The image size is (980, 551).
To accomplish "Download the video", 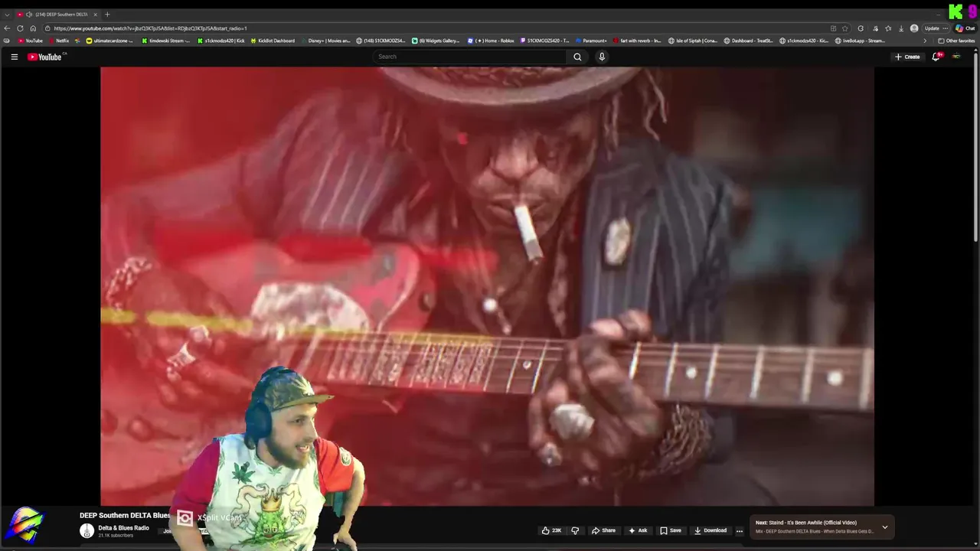I will [710, 530].
